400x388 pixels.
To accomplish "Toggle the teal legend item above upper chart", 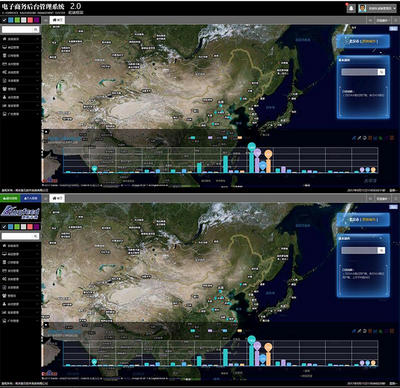I will 193,138.
